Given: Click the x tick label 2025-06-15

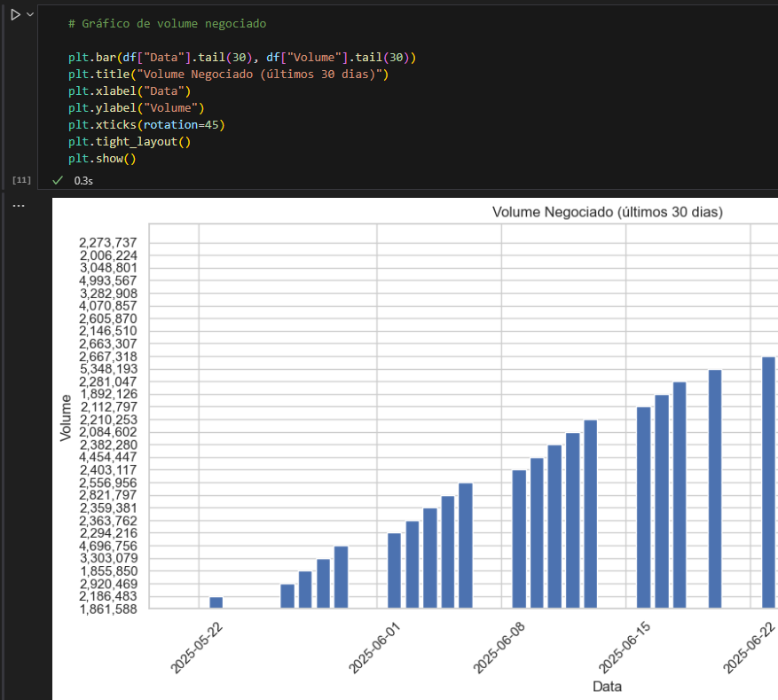Looking at the screenshot, I should 625,648.
